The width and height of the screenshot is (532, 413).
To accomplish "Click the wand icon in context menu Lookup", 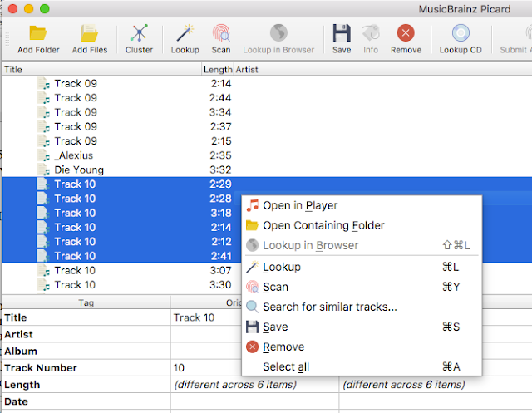I will pyautogui.click(x=252, y=268).
